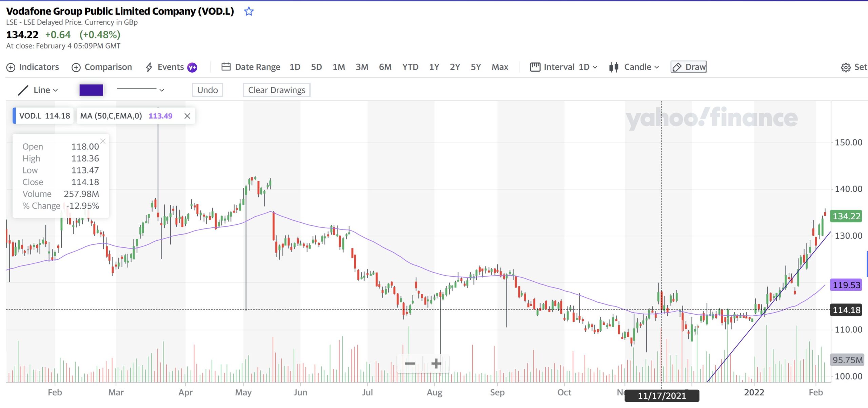
Task: Remove the MA (50,C,EMA,0) indicator
Action: pos(187,116)
